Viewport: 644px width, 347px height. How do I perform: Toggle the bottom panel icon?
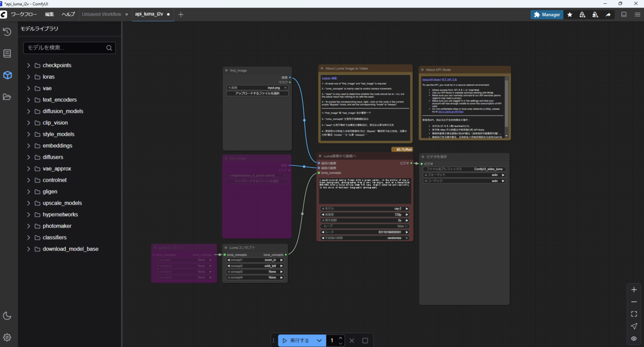(x=624, y=14)
